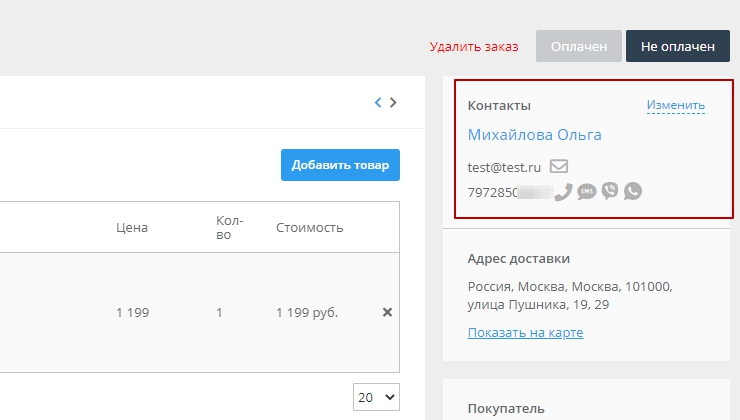Image resolution: width=740 pixels, height=420 pixels.
Task: Click the Удалить заказ link
Action: [x=476, y=46]
